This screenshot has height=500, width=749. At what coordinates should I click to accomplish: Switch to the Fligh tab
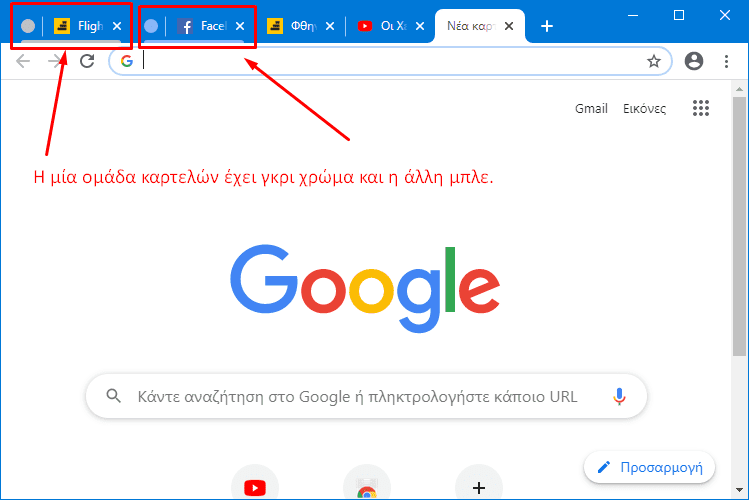point(86,26)
